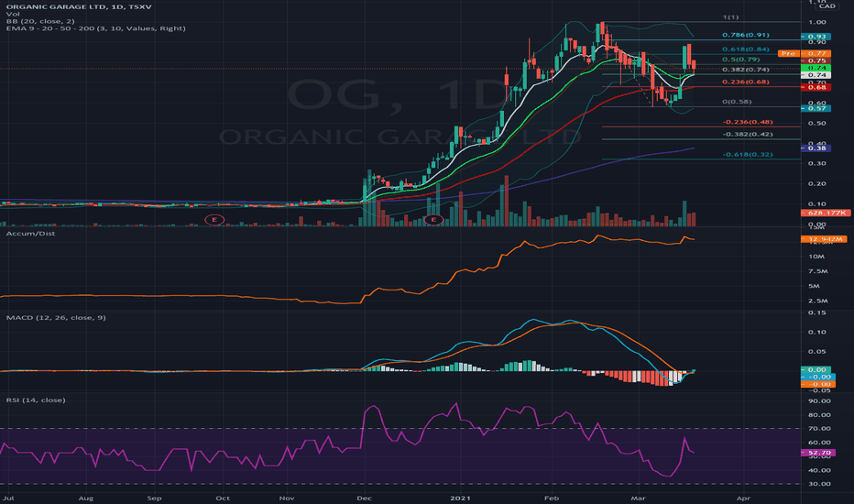
Task: Click the purple 0.38 EMA 200 price tag
Action: click(816, 148)
